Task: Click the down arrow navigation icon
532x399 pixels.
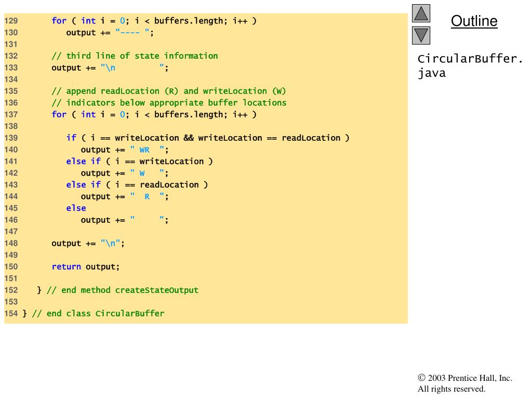Action: (421, 36)
